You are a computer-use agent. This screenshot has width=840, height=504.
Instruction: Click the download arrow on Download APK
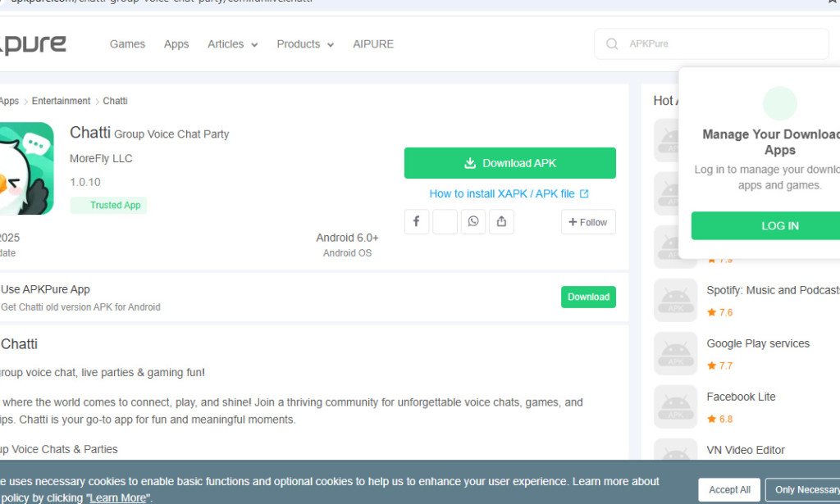pyautogui.click(x=470, y=162)
